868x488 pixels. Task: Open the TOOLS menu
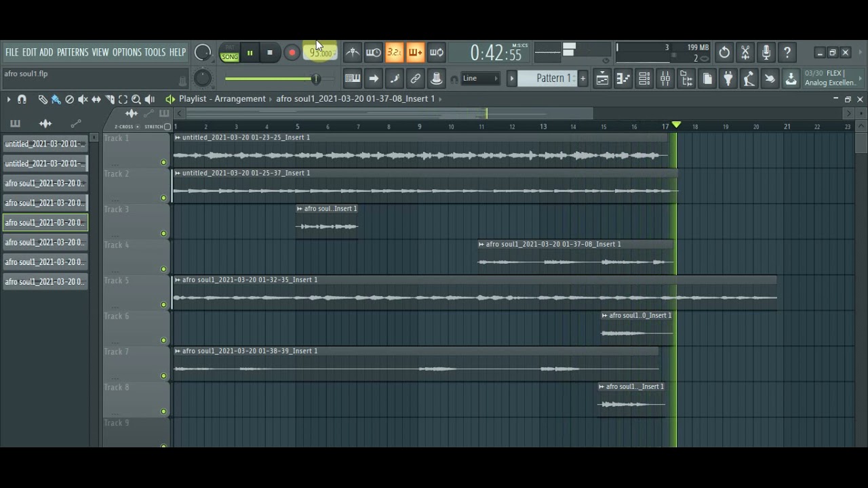(x=155, y=52)
